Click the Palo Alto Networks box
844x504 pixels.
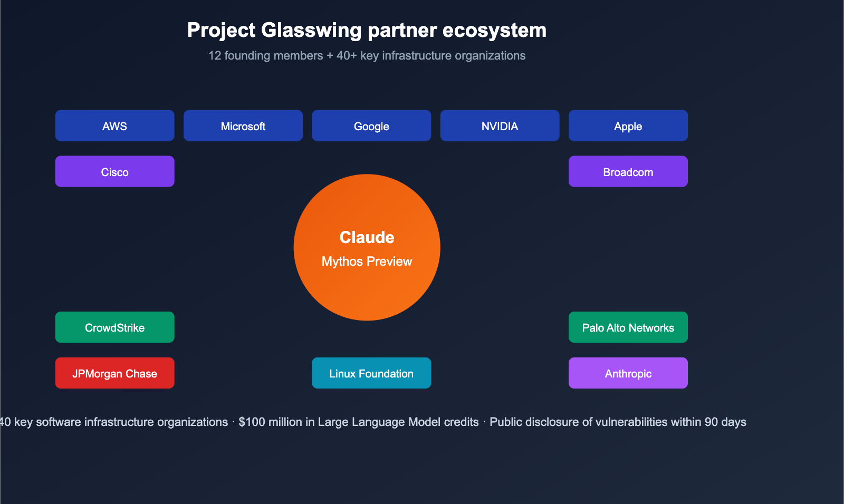click(628, 327)
